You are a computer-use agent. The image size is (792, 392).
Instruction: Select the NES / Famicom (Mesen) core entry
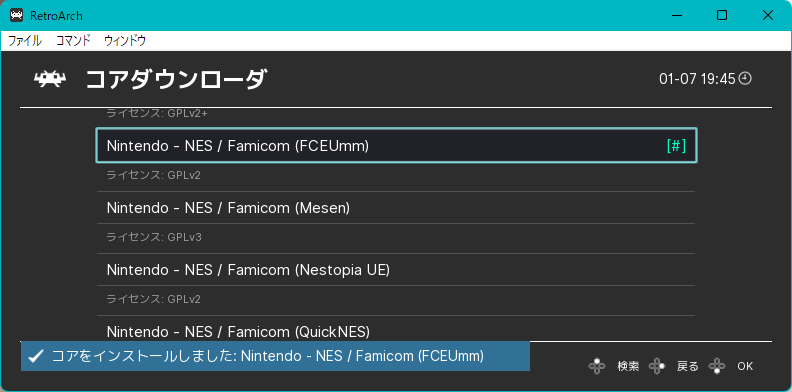[x=396, y=208]
